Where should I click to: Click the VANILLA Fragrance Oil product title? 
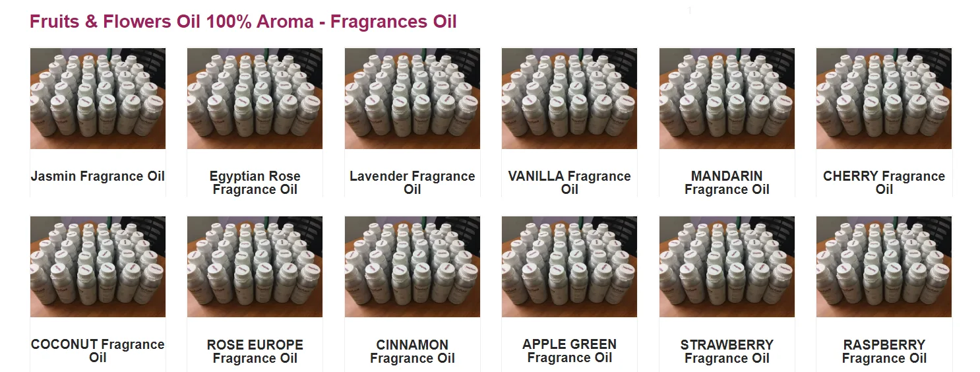[569, 183]
